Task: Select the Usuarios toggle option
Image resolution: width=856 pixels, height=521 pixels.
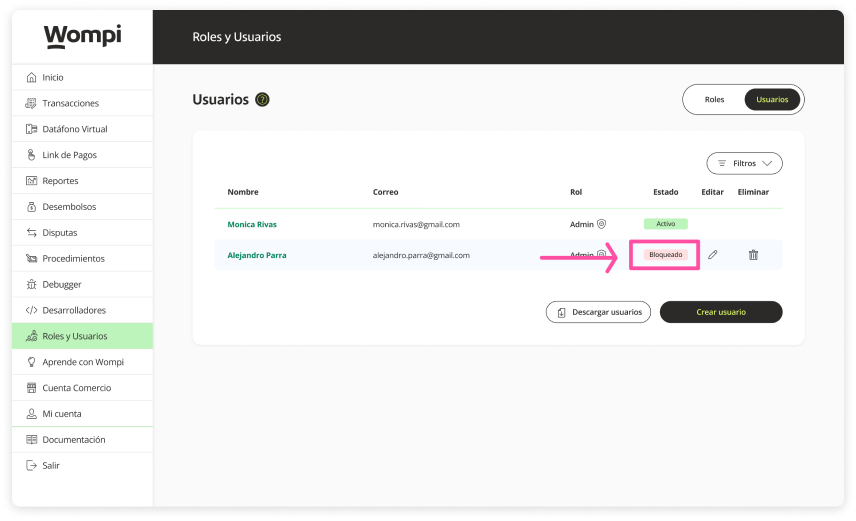Action: [772, 100]
